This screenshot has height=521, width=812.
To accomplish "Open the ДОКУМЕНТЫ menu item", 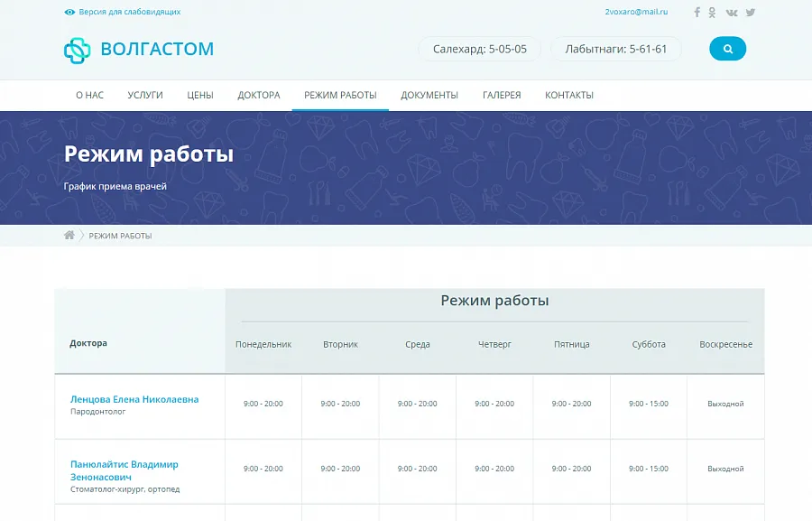I will (429, 96).
